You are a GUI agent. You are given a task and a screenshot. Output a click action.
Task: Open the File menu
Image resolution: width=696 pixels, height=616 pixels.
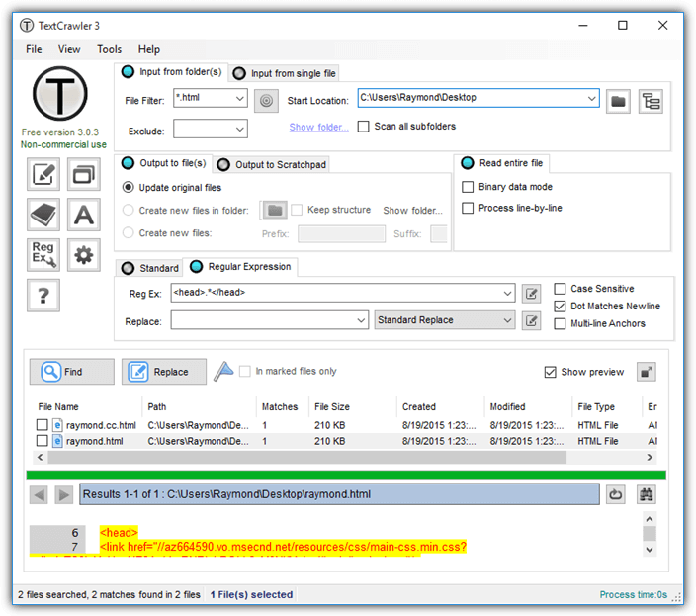pos(34,49)
